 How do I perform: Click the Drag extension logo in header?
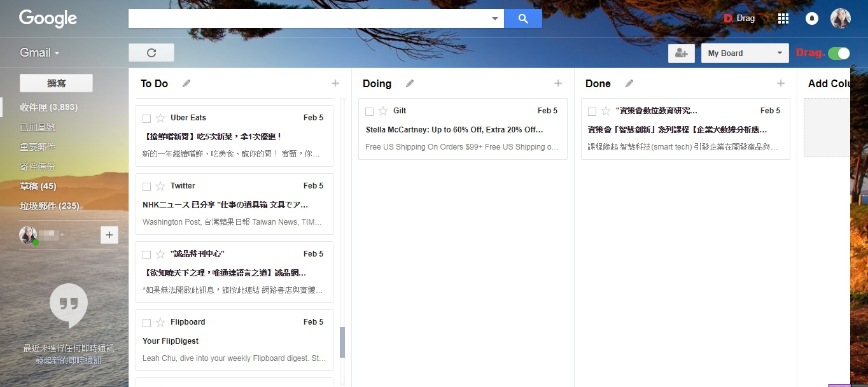739,18
